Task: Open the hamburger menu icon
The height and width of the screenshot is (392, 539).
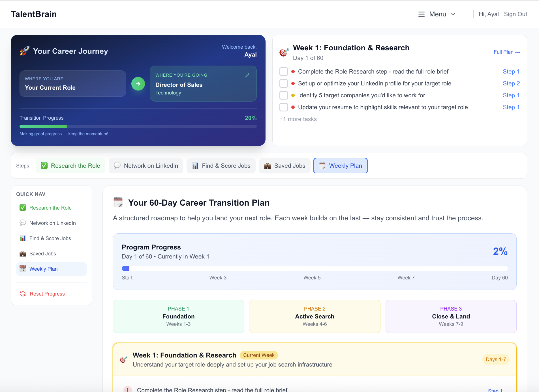Action: pos(421,14)
